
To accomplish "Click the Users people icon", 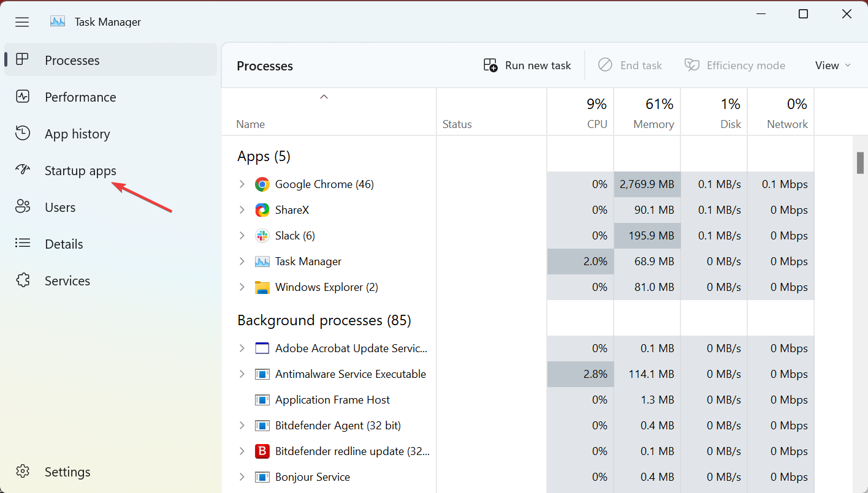I will tap(23, 207).
